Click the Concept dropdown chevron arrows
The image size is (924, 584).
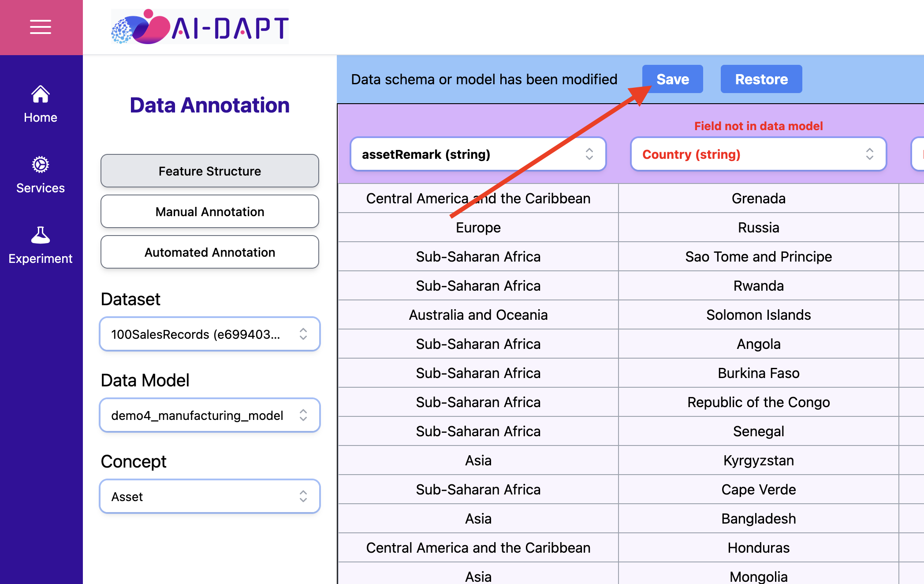pyautogui.click(x=303, y=496)
